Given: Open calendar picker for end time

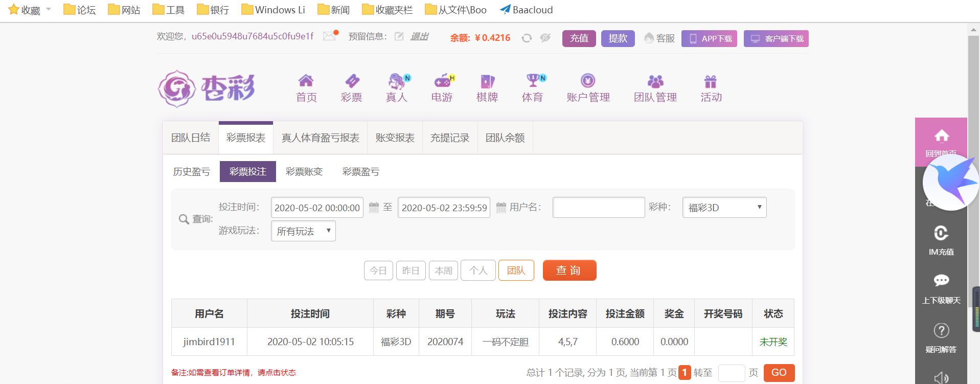Looking at the screenshot, I should 501,207.
